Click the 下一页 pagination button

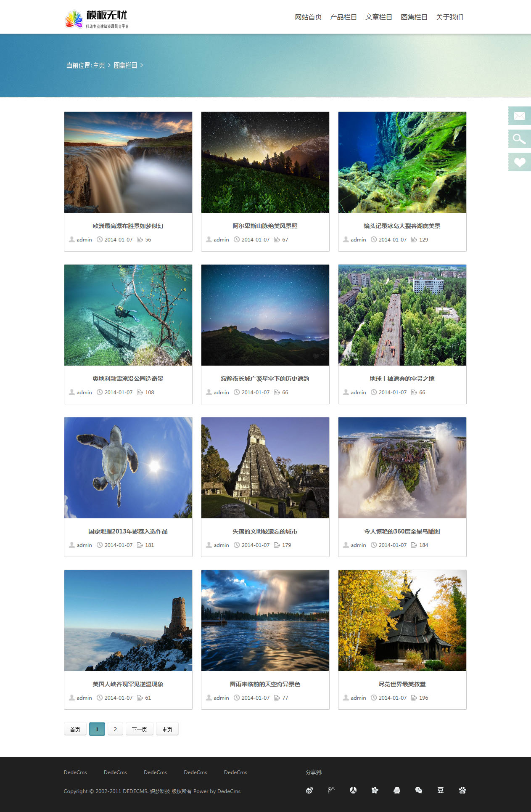pyautogui.click(x=140, y=729)
